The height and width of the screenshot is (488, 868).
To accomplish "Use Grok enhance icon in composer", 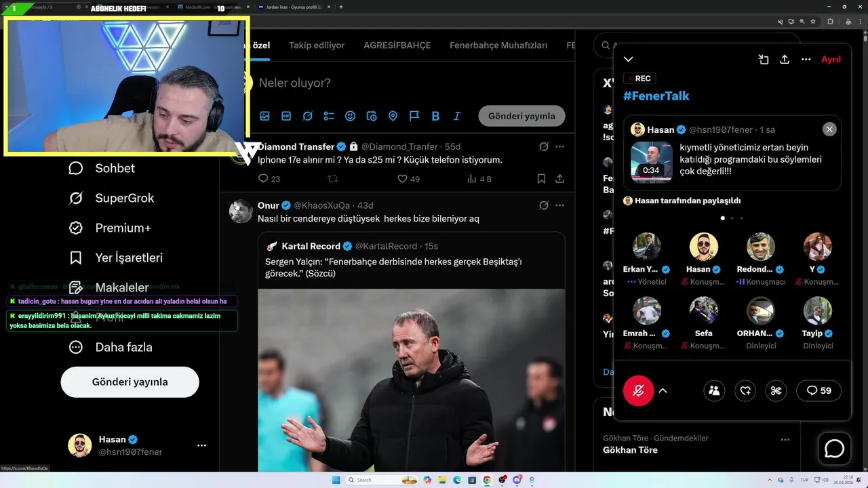I will 307,116.
